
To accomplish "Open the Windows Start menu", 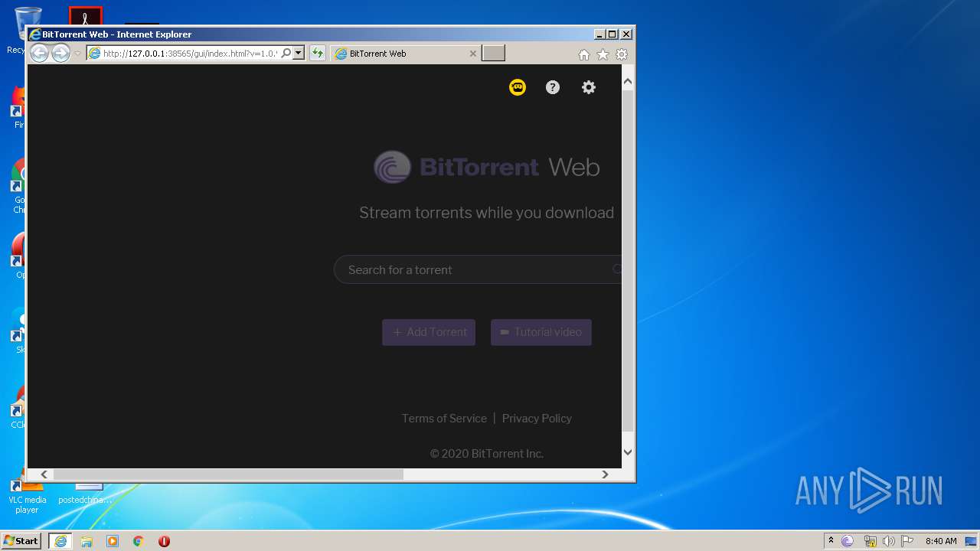I will click(21, 541).
